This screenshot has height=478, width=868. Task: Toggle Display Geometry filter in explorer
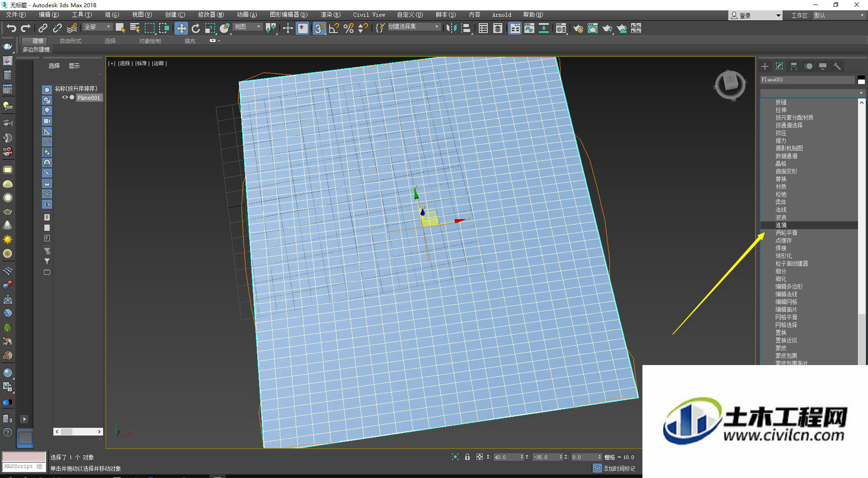tap(47, 90)
